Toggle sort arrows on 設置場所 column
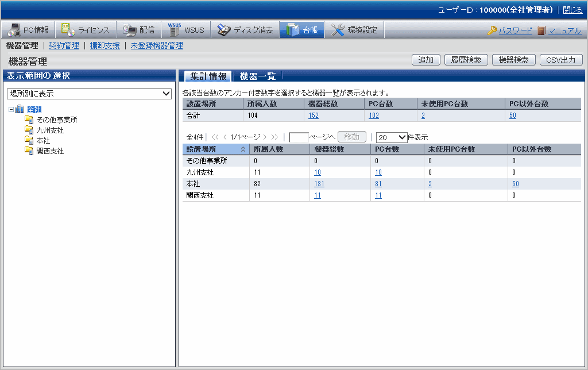 click(x=243, y=149)
